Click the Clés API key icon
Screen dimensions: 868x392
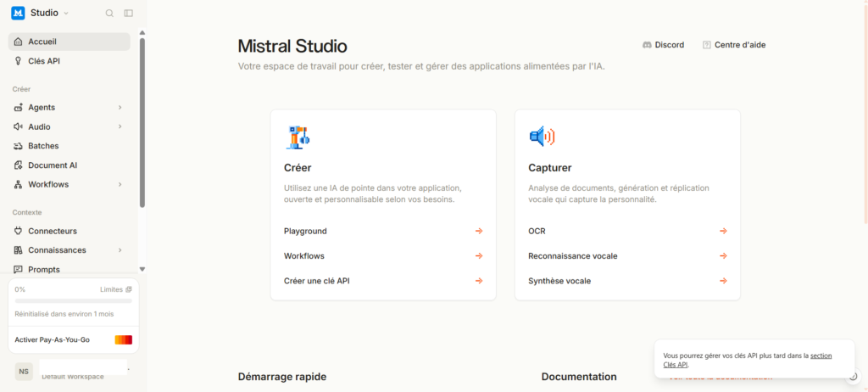tap(19, 61)
